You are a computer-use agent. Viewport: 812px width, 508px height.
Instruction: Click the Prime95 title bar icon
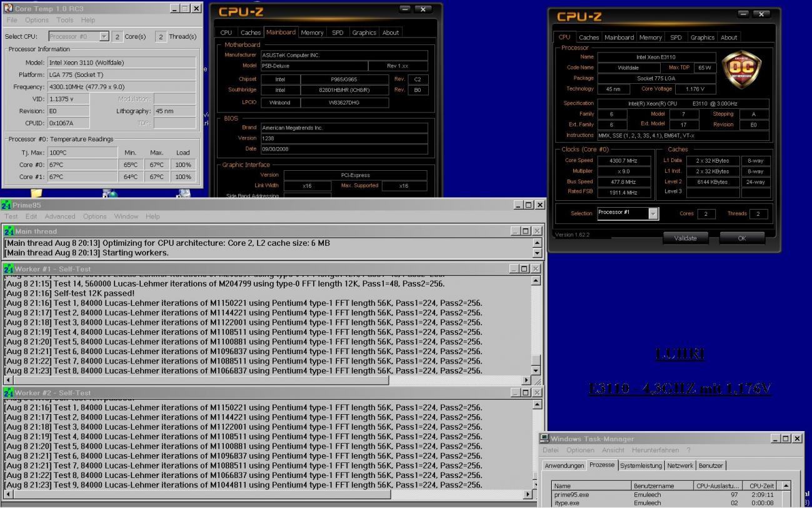click(x=6, y=205)
